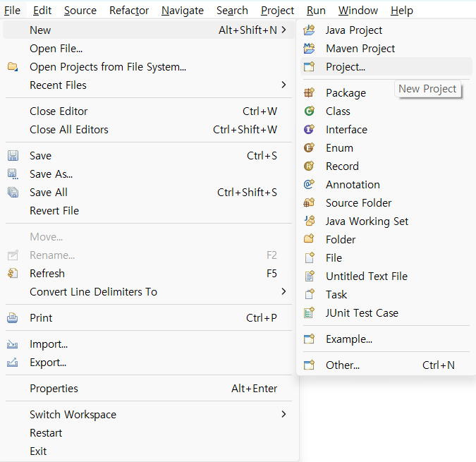Click the new File icon
The image size is (476, 462).
click(309, 257)
